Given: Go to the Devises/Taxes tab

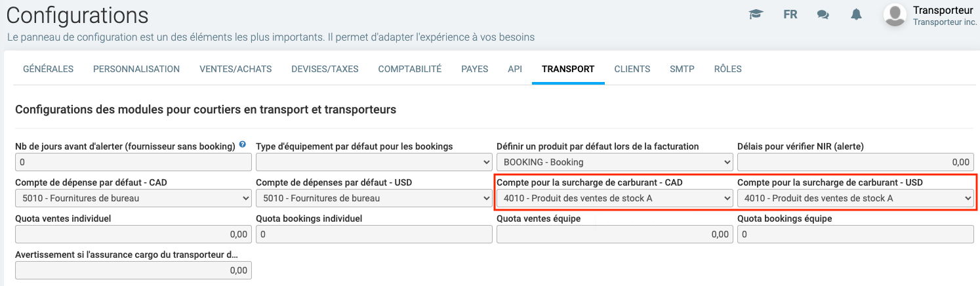Looking at the screenshot, I should point(325,69).
